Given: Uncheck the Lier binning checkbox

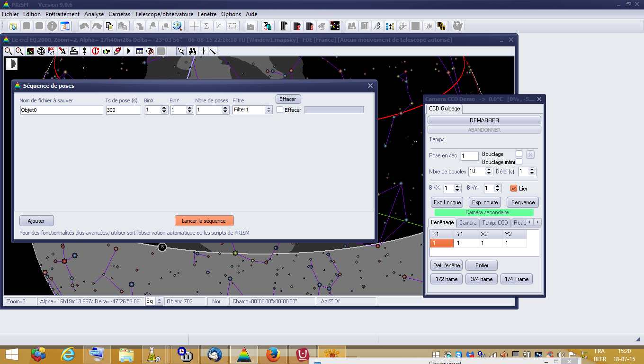Looking at the screenshot, I should click(x=514, y=189).
